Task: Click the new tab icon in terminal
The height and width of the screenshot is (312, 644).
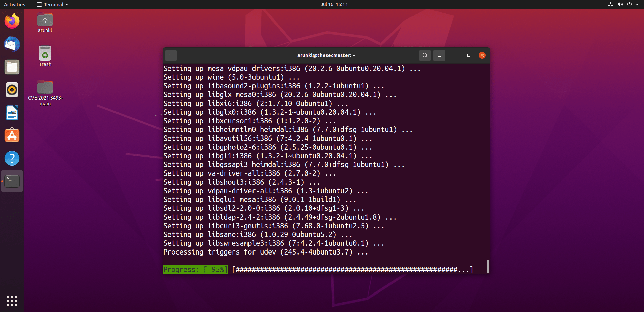Action: (171, 55)
